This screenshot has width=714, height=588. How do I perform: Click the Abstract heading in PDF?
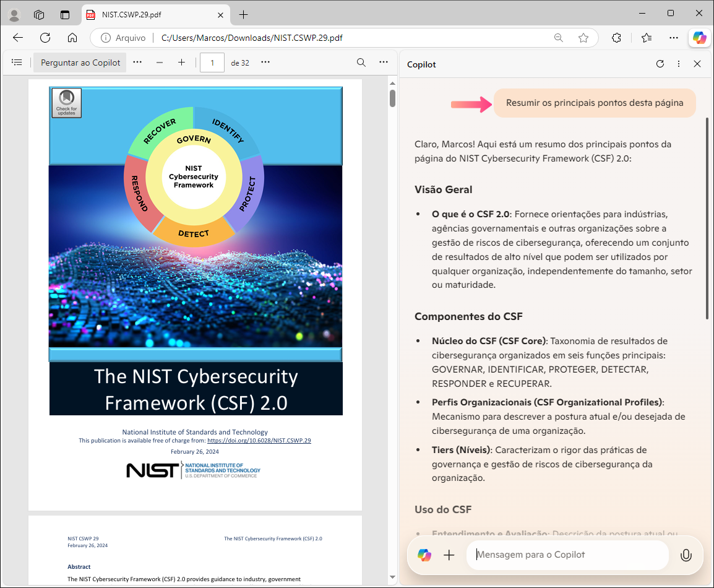pyautogui.click(x=79, y=567)
